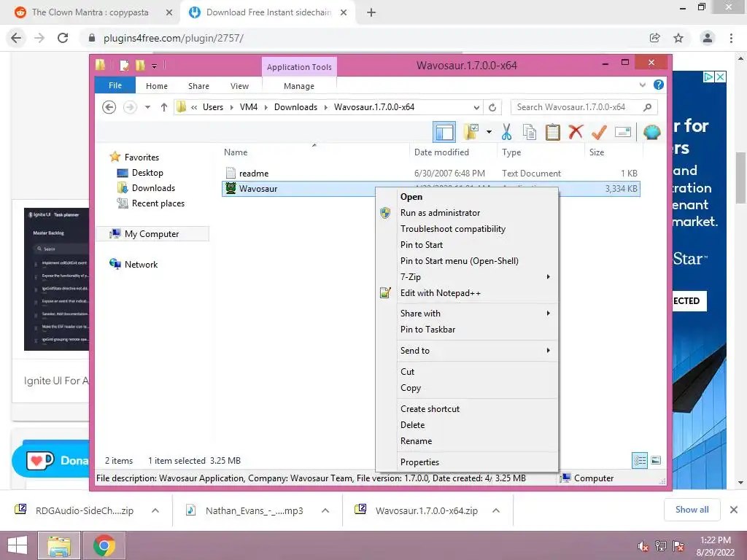Open the View ribbon tab
The height and width of the screenshot is (560, 747).
239,86
